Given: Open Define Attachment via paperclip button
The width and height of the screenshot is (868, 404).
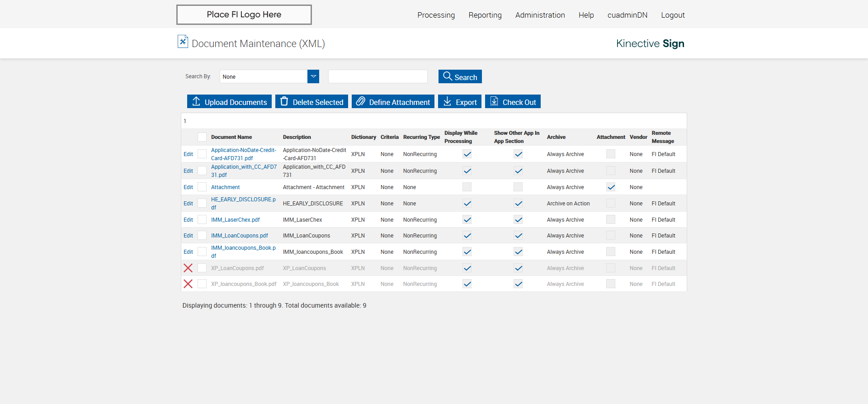Looking at the screenshot, I should [393, 102].
